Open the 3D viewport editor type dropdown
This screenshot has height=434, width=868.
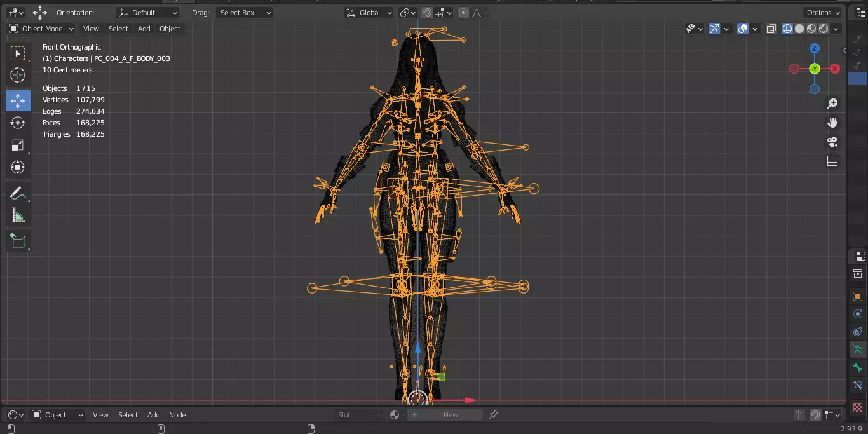(15, 13)
